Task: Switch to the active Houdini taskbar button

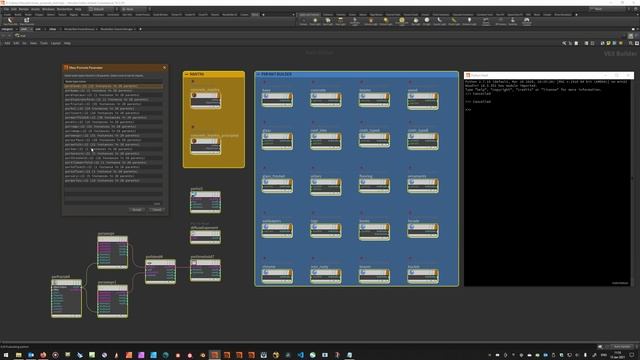Action: 215,355
